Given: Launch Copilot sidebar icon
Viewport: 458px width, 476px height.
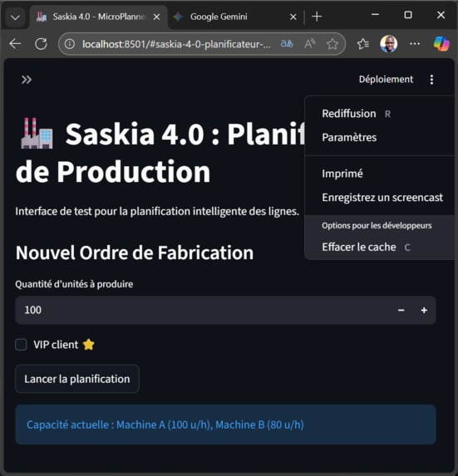Looking at the screenshot, I should [441, 44].
